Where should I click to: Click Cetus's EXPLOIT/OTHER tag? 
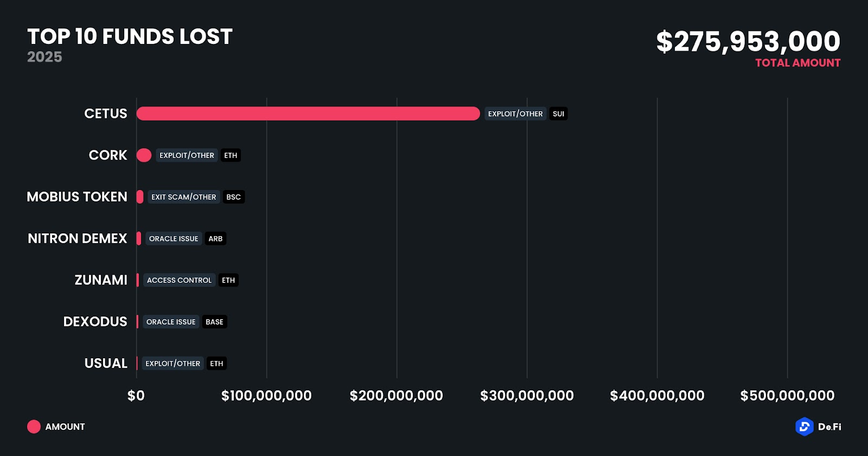515,114
